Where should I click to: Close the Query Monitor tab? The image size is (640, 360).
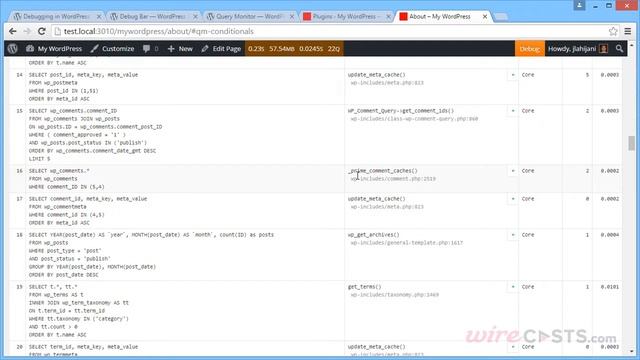pyautogui.click(x=292, y=16)
